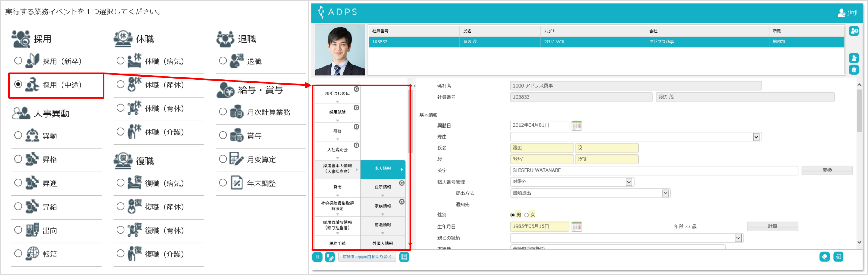Open the 採用試験 menu step

[x=337, y=112]
